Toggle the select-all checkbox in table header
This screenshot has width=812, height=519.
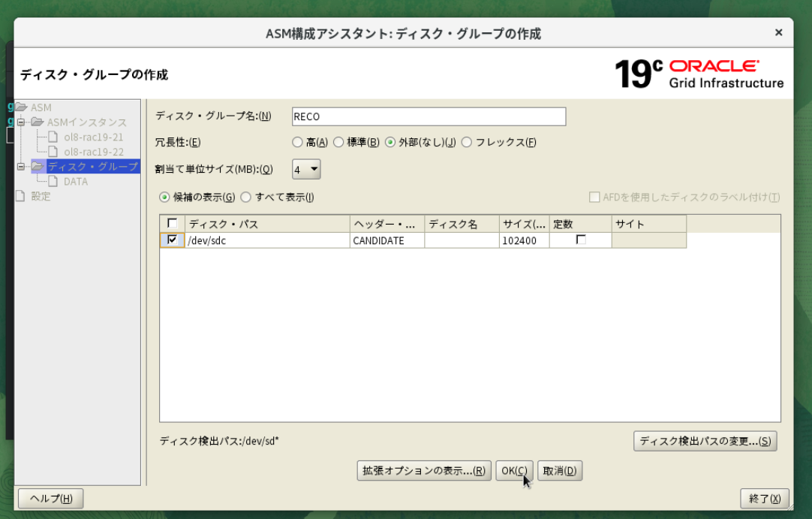[173, 224]
